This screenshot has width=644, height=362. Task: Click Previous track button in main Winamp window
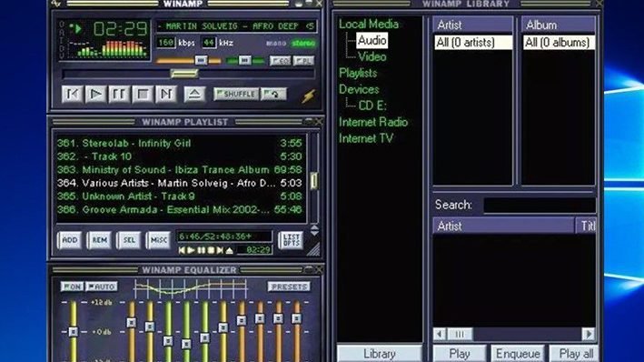[73, 95]
